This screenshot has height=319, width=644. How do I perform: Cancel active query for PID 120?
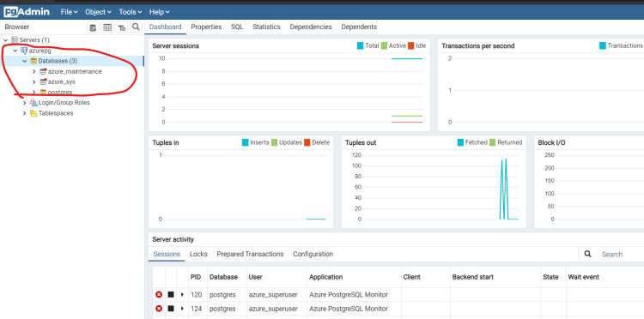(171, 295)
